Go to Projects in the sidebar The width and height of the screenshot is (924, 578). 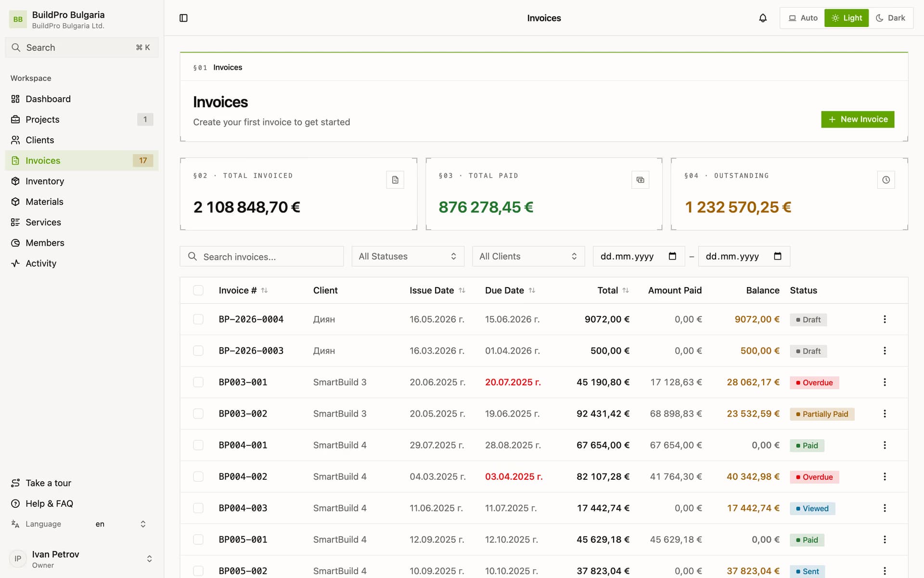click(82, 119)
